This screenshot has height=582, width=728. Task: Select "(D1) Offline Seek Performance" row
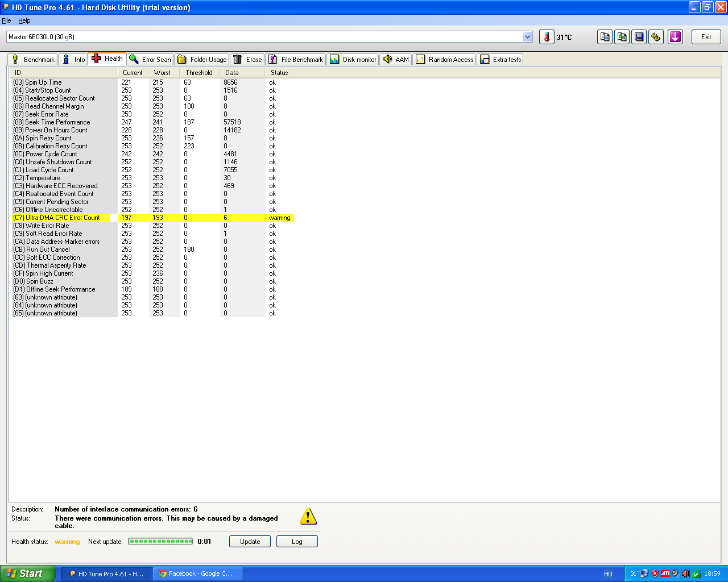[x=152, y=289]
